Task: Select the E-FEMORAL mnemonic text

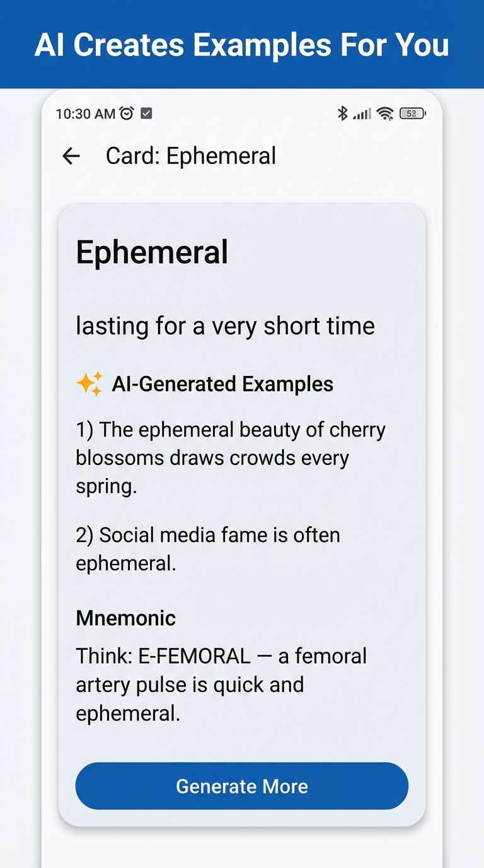Action: [221, 684]
